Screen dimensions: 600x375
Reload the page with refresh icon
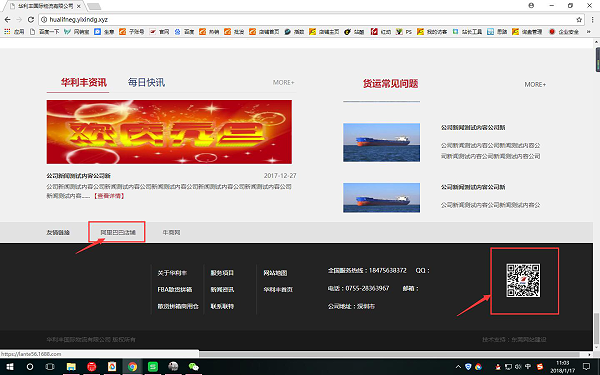31,20
